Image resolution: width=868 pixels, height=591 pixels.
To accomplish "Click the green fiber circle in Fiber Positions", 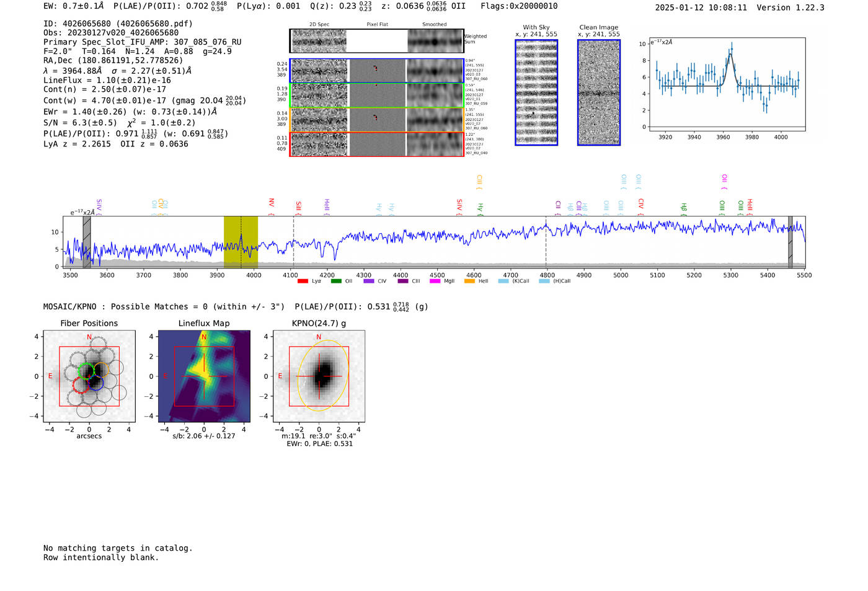I will click(86, 371).
